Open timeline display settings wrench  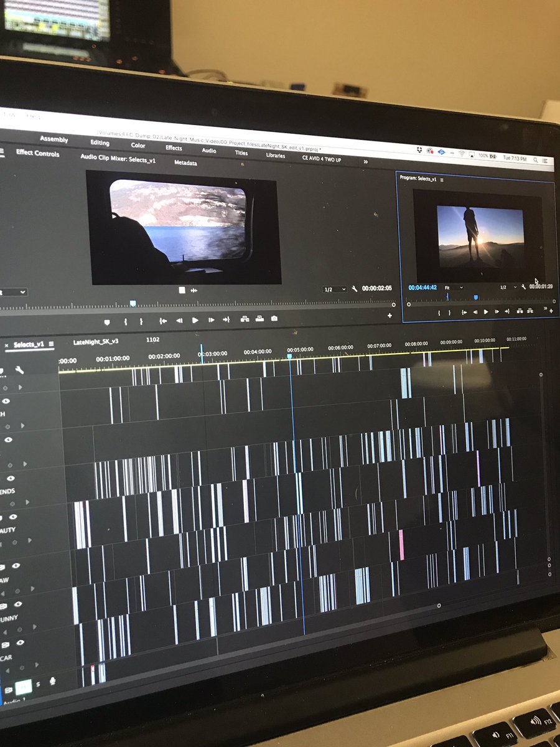tap(19, 370)
